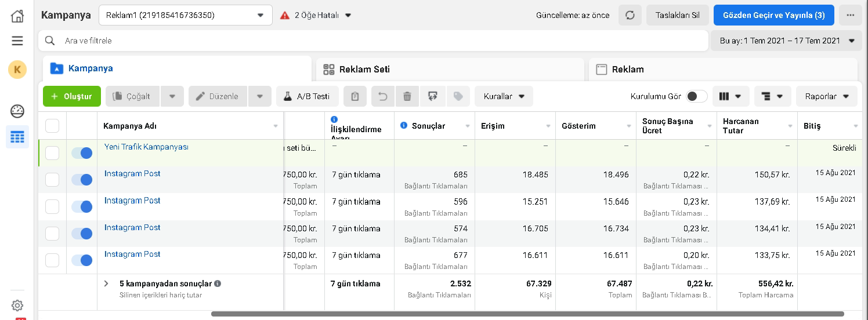The width and height of the screenshot is (868, 320).
Task: Toggle Yeni Trafik Kampanyası on/off switch
Action: 82,153
